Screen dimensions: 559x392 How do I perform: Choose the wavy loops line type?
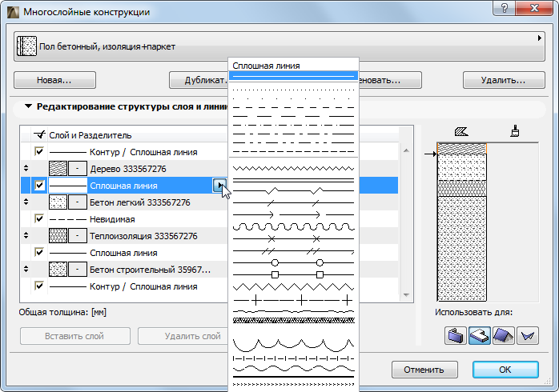pos(293,226)
